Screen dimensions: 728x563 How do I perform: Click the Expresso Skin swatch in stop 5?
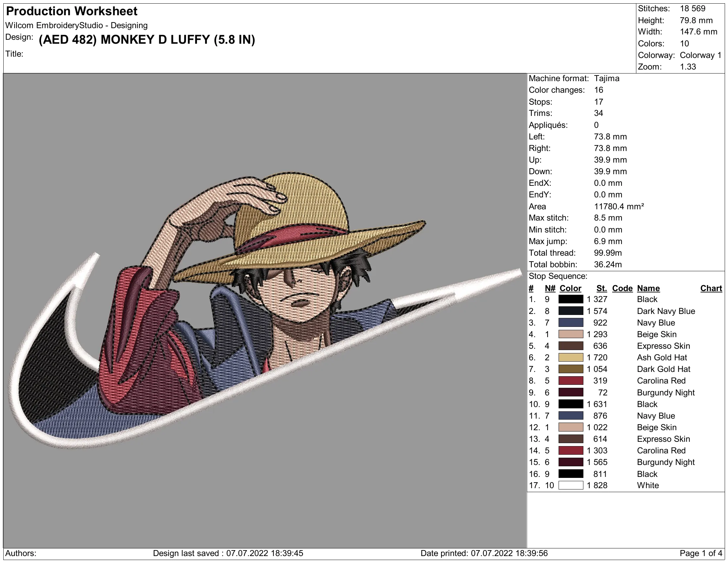click(x=571, y=346)
